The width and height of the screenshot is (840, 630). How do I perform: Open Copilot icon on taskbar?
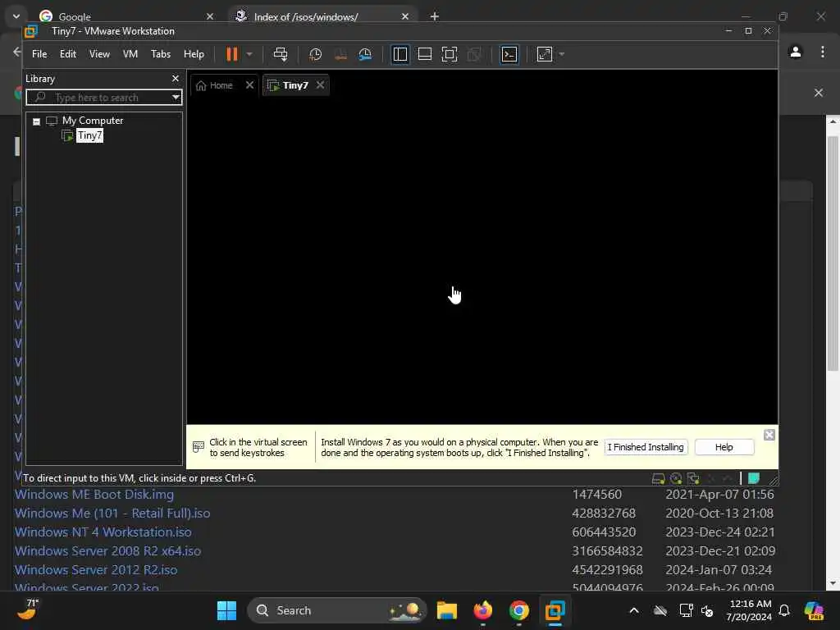814,610
